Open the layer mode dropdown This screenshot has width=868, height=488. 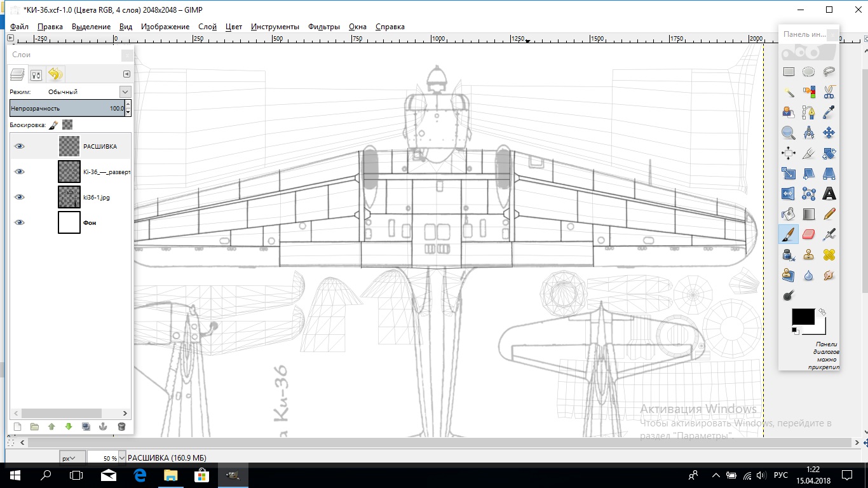pos(125,92)
